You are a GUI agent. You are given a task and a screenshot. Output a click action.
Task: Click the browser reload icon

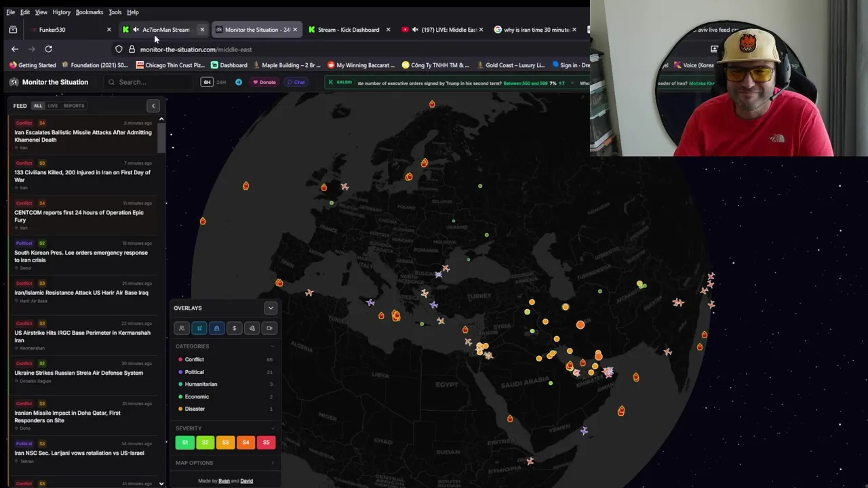point(48,49)
